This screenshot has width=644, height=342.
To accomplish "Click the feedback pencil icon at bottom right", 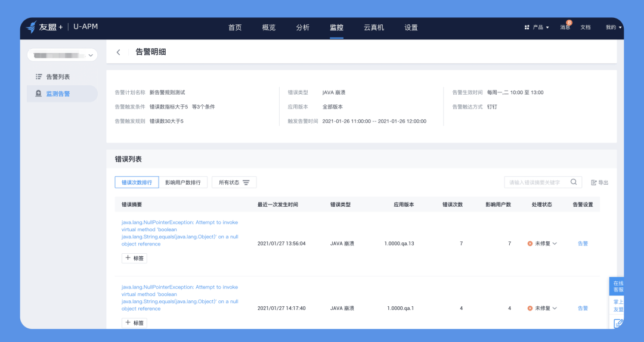I will [618, 324].
